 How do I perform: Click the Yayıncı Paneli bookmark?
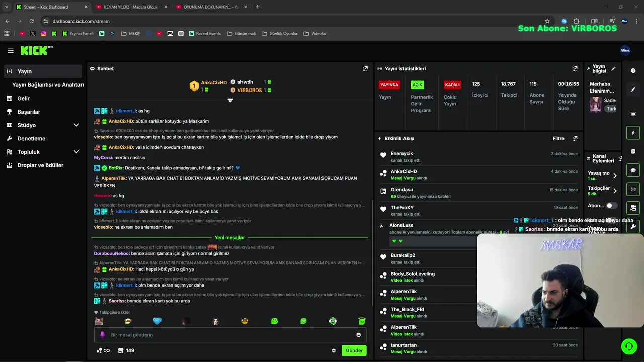click(x=78, y=34)
